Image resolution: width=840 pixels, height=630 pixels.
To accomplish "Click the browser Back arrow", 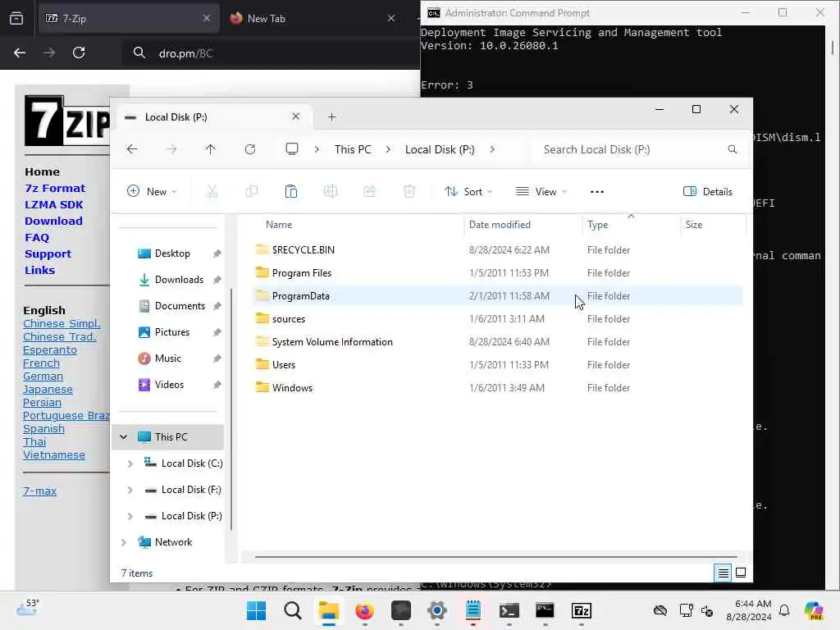I will (20, 52).
